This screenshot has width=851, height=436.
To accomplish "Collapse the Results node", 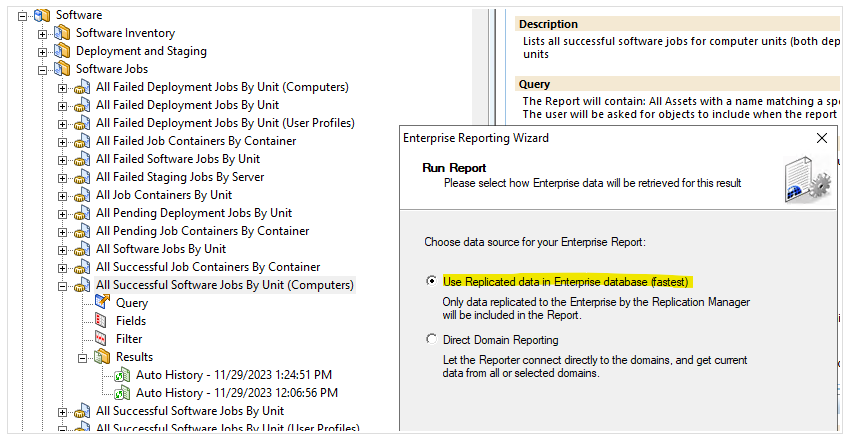I will (82, 356).
